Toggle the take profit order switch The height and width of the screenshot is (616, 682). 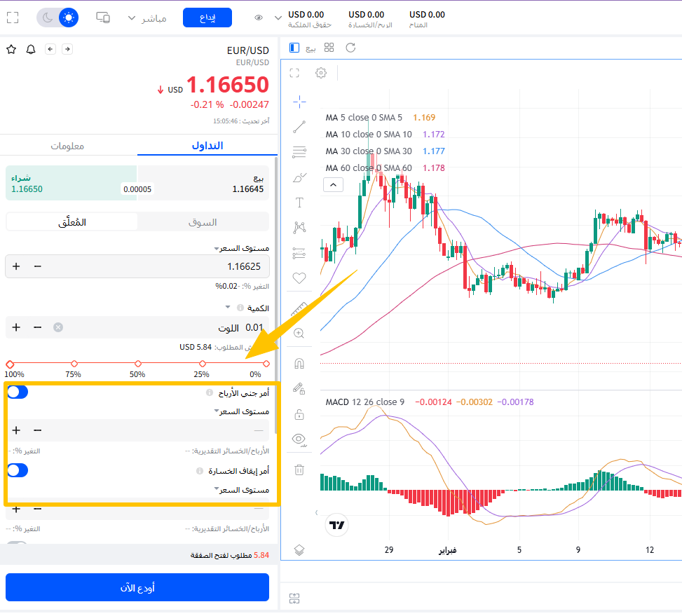point(18,392)
